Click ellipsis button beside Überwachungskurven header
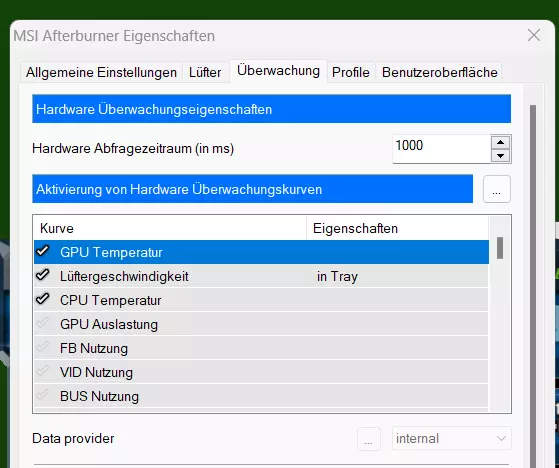Screen dimensions: 559x468 497,189
